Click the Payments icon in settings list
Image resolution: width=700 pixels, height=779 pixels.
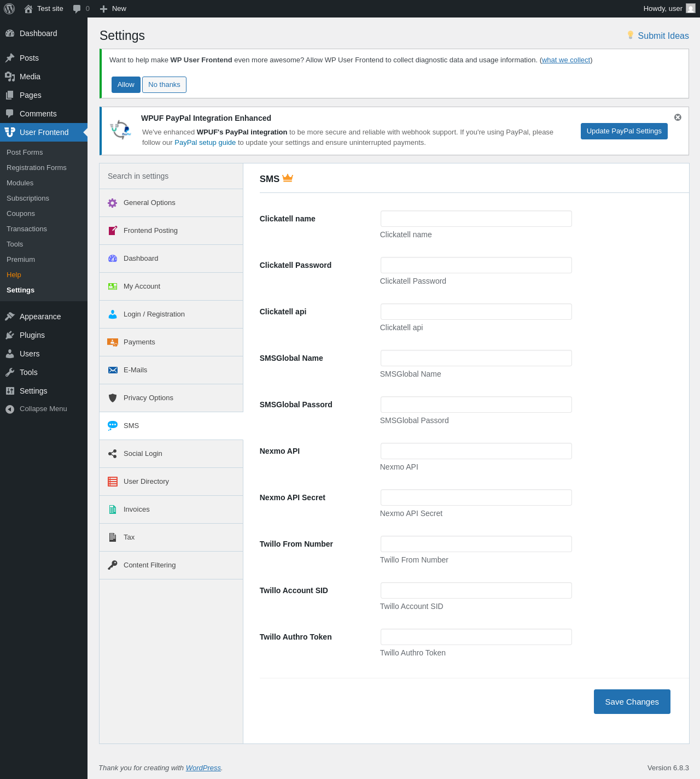click(x=113, y=342)
